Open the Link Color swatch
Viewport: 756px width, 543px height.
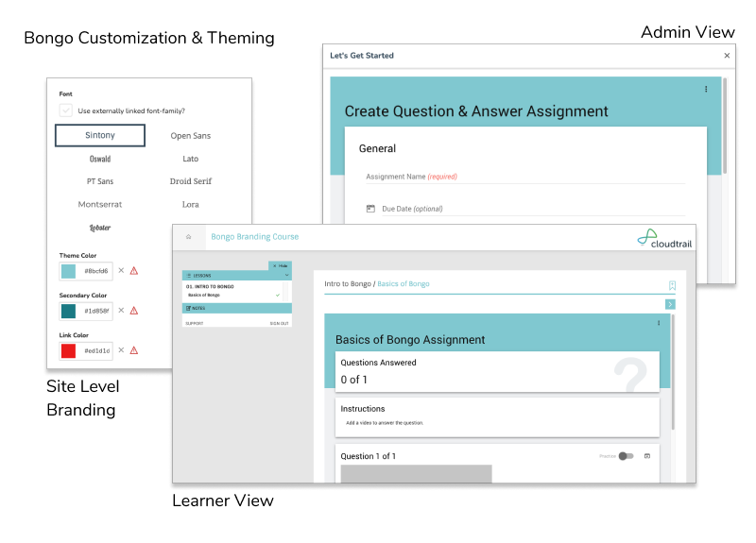(x=68, y=350)
